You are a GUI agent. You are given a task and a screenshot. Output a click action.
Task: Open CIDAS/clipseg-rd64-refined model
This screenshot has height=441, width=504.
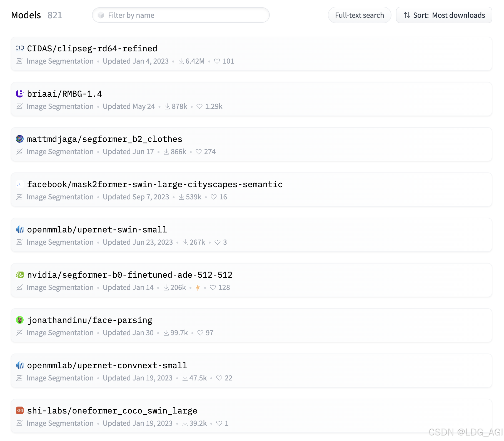92,49
